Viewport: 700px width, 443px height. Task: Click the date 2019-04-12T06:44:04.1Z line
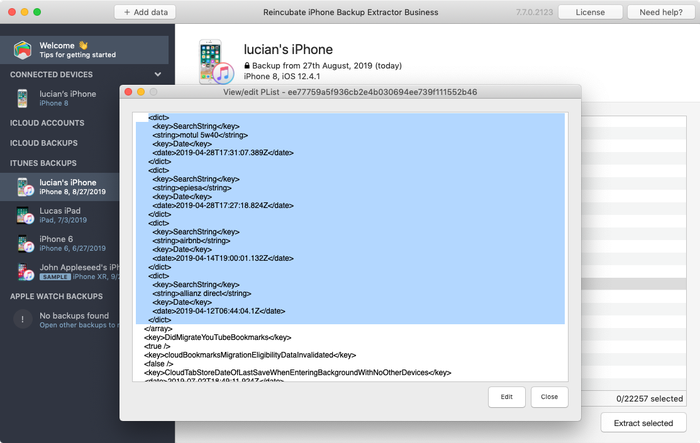tap(219, 311)
